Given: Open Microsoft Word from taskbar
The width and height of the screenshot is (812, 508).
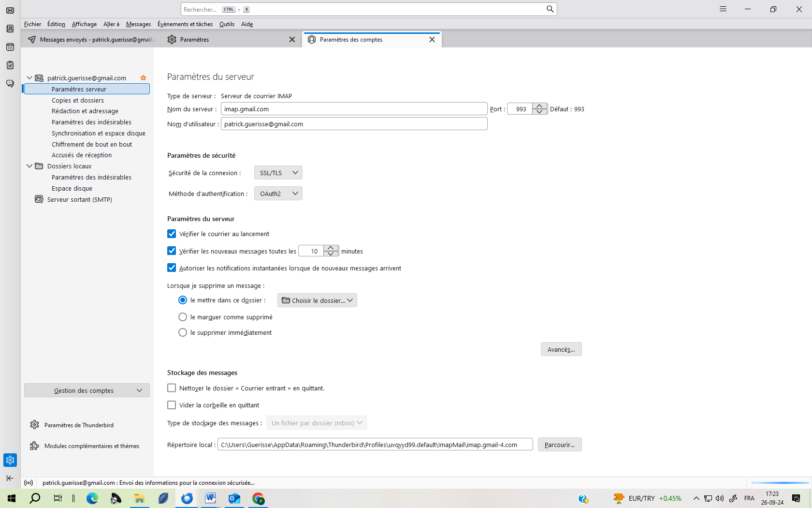Looking at the screenshot, I should [x=211, y=498].
